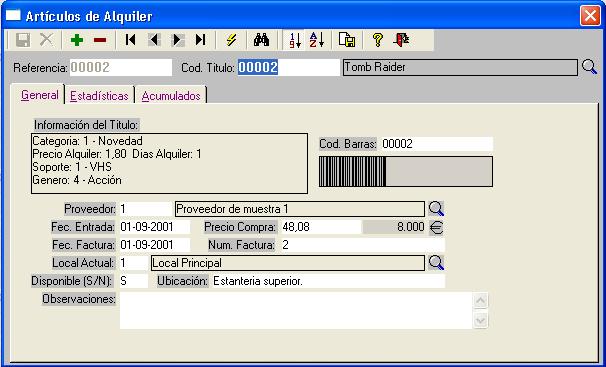
Task: Click the red minus delete record icon
Action: (x=100, y=40)
